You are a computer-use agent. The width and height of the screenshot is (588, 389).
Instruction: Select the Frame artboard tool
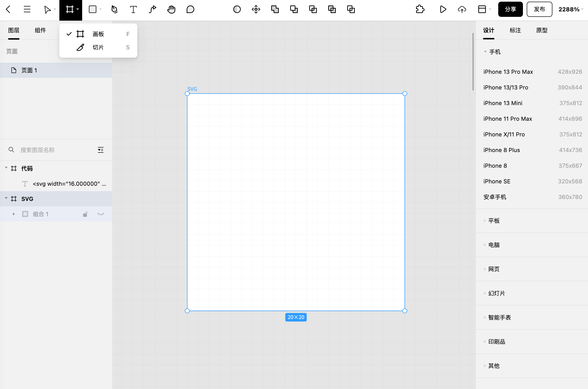tap(70, 9)
